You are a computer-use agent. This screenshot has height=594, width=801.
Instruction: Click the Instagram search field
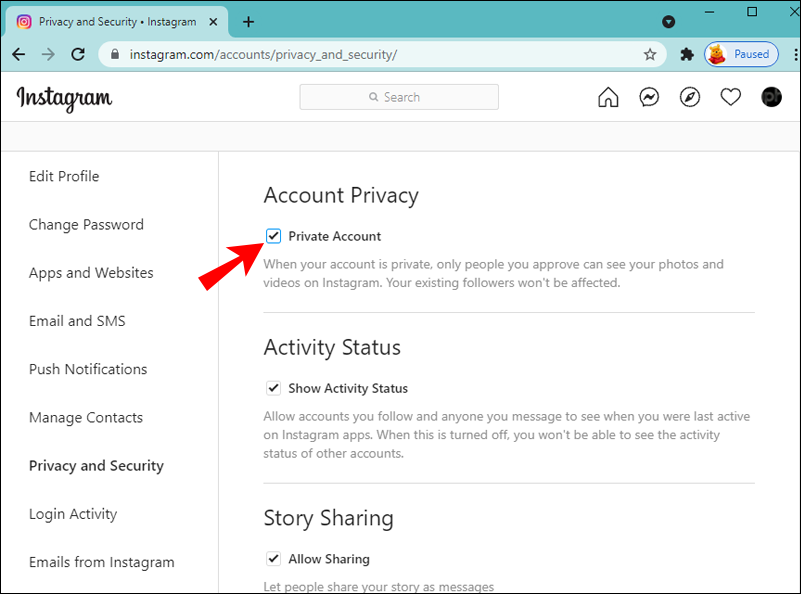(399, 97)
